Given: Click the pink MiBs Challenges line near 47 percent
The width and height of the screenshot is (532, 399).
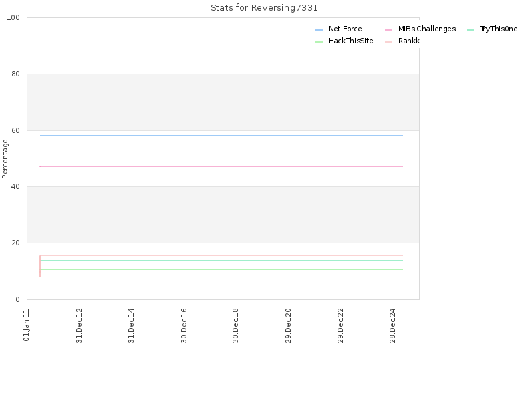Looking at the screenshot, I should (221, 166).
